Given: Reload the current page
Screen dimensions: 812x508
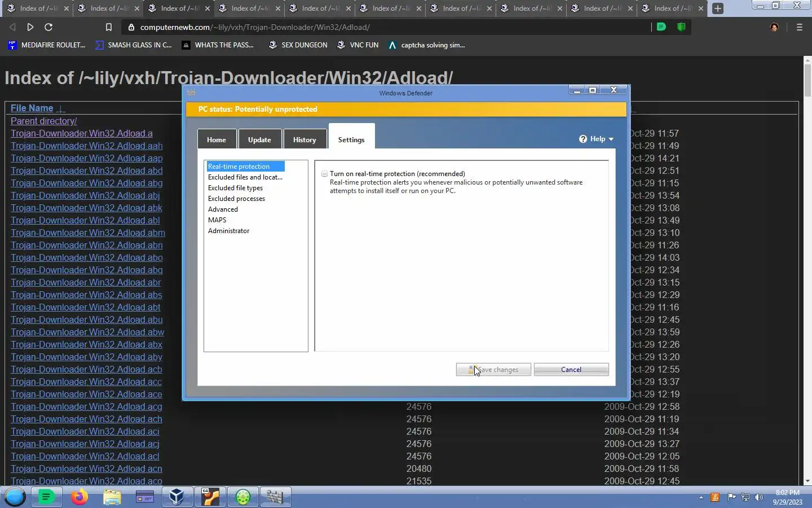Looking at the screenshot, I should pos(48,27).
